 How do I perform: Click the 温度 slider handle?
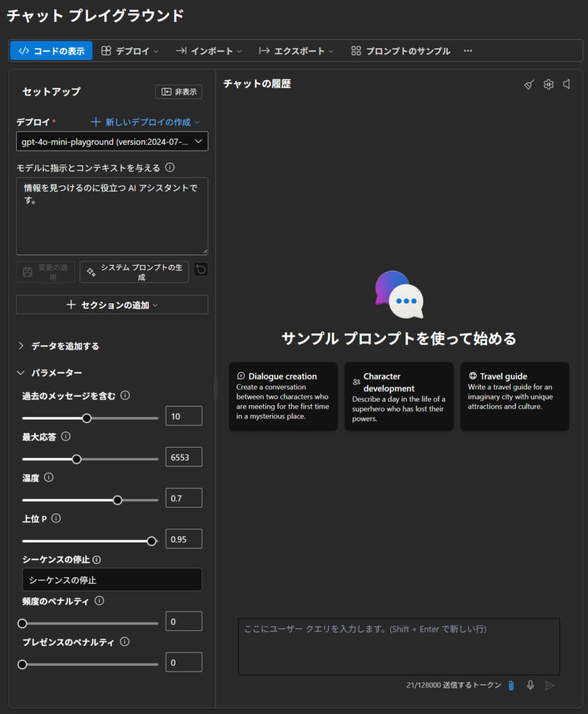click(x=117, y=500)
